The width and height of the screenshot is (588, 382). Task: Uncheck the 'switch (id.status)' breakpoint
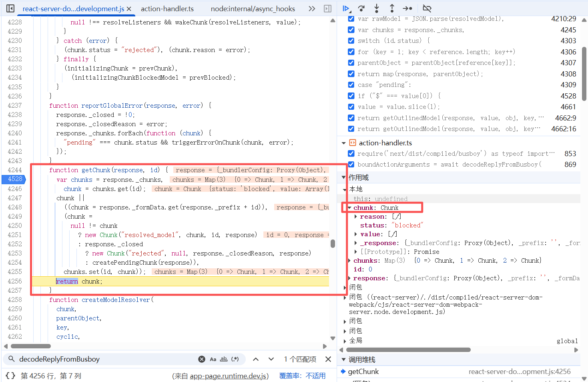pyautogui.click(x=351, y=41)
